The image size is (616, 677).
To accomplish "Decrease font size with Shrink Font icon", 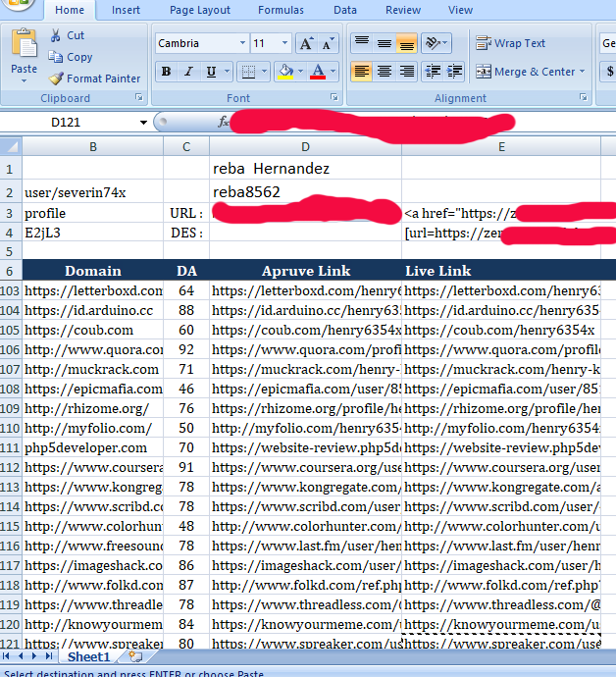I will tap(328, 43).
